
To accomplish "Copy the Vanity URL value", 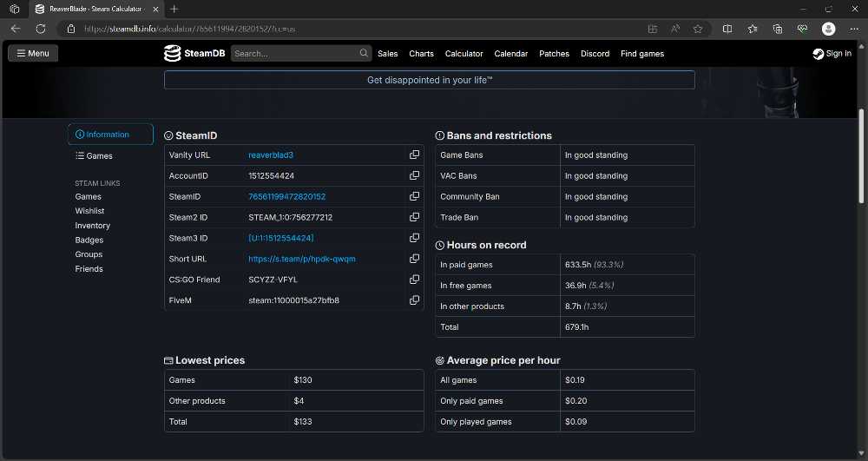I will coord(414,155).
